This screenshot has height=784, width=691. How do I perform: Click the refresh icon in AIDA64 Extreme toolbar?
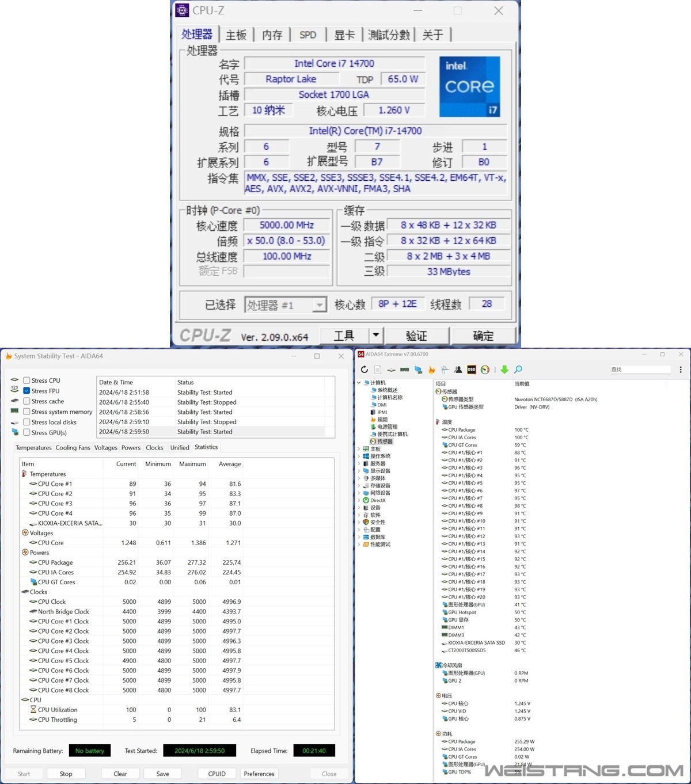pos(364,370)
